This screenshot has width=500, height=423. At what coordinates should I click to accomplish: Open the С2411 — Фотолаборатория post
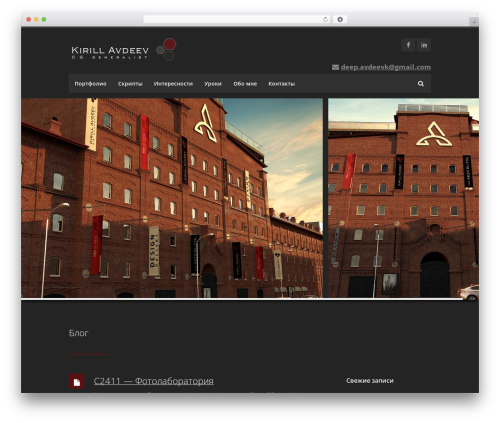coord(154,381)
